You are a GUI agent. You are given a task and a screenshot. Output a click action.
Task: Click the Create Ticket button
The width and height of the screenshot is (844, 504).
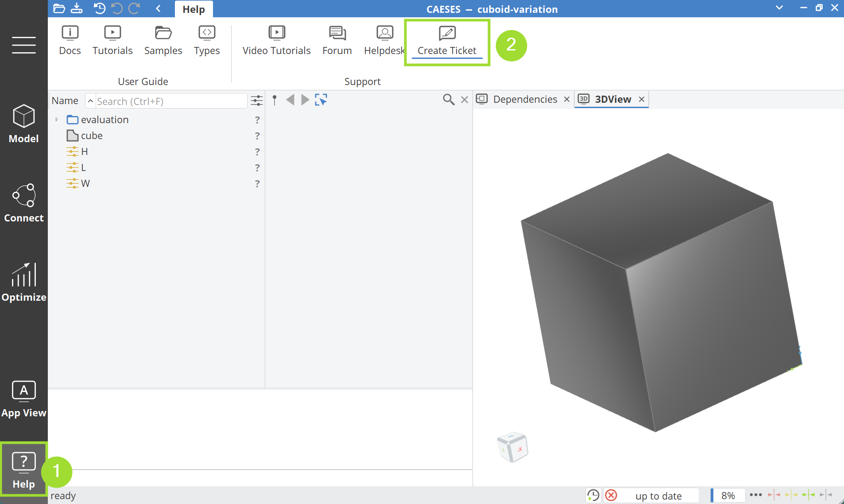coord(447,41)
